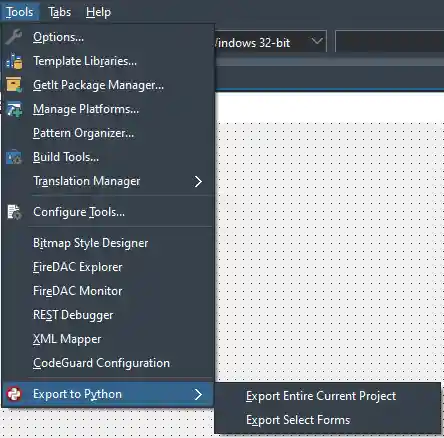
Task: Choose Export Select Forms
Action: click(327, 420)
